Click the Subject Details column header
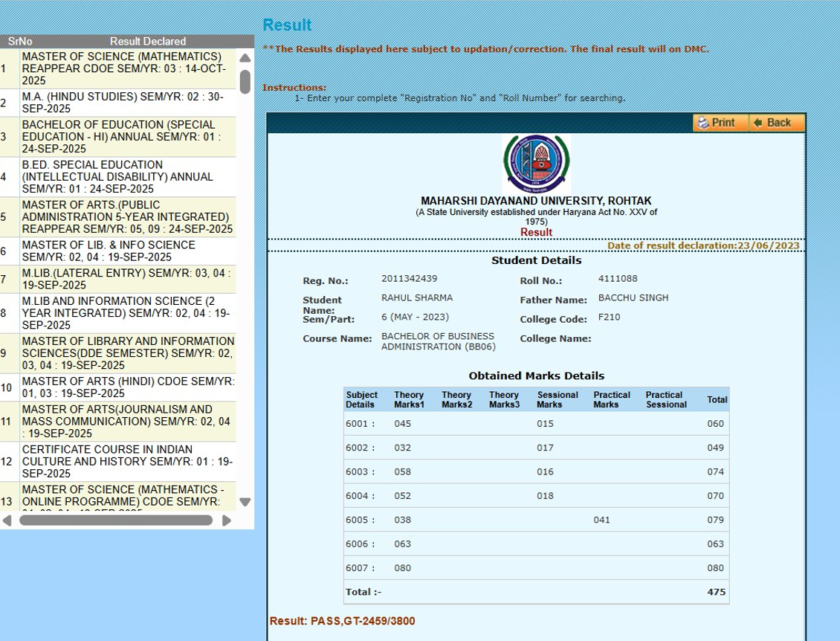 point(361,399)
